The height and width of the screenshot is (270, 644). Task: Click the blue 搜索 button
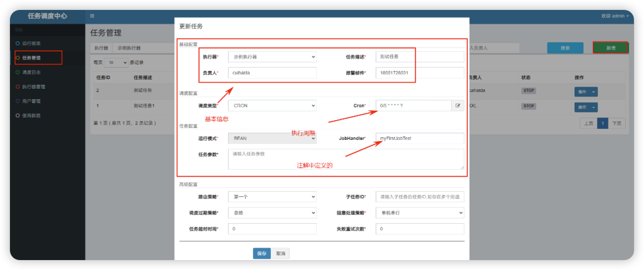click(x=565, y=48)
